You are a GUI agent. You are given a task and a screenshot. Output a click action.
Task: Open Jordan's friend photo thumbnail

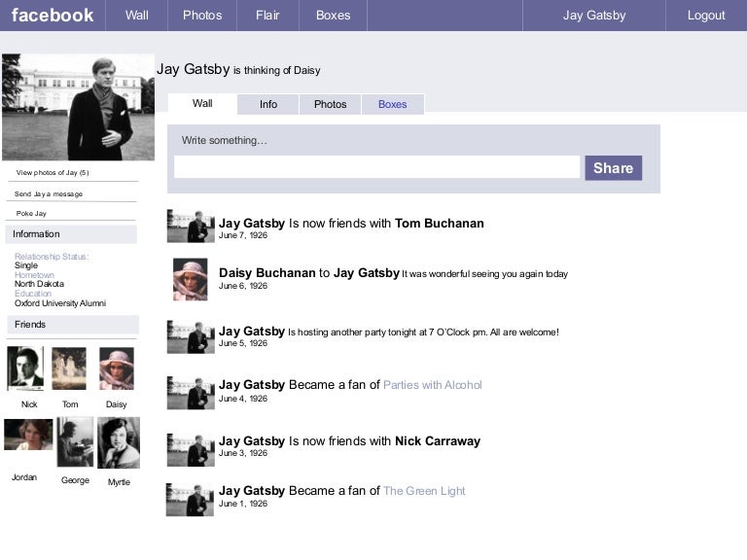pos(28,435)
